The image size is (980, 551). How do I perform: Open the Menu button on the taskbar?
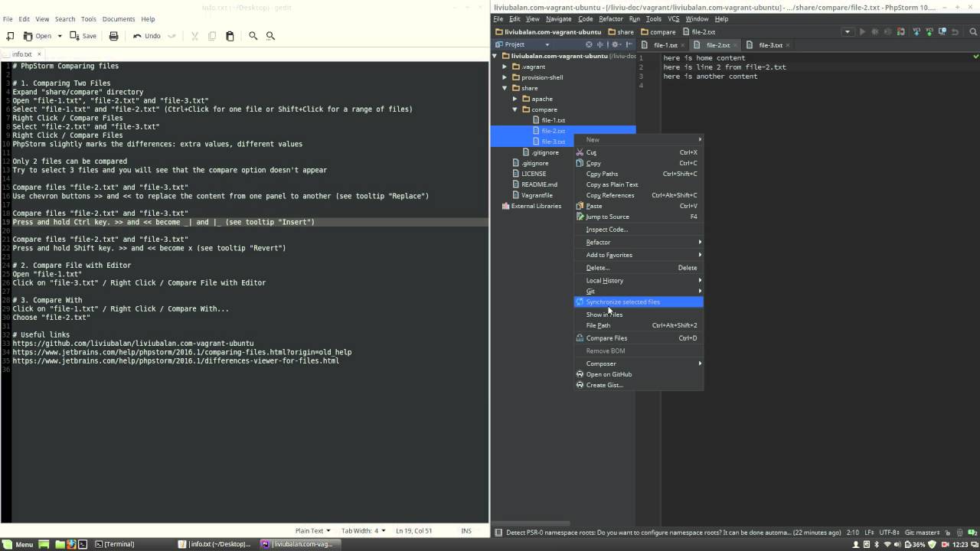[x=17, y=544]
